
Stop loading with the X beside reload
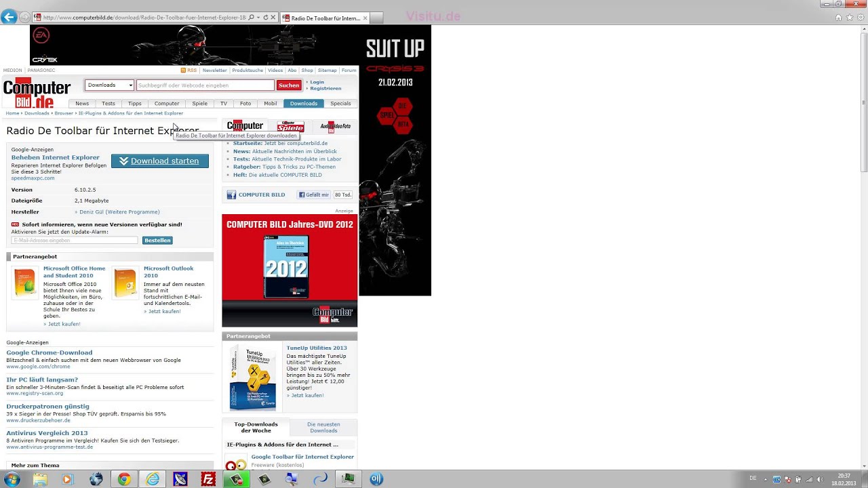click(273, 18)
